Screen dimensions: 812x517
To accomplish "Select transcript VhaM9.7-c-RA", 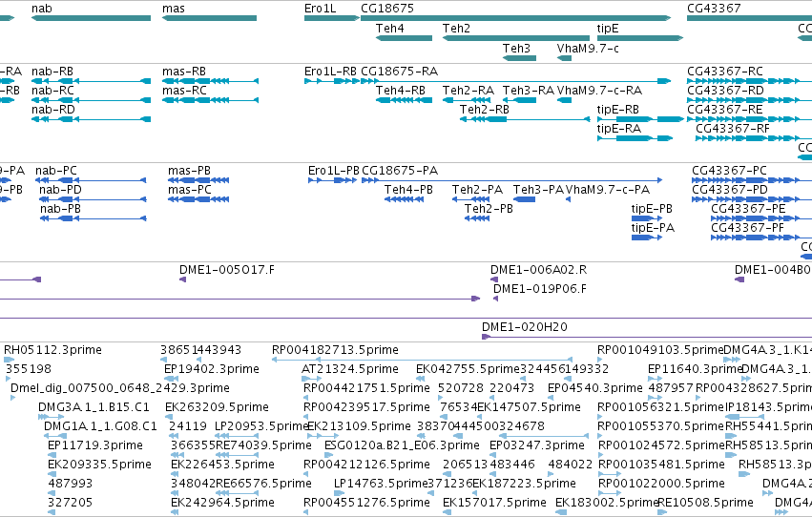I will click(565, 100).
